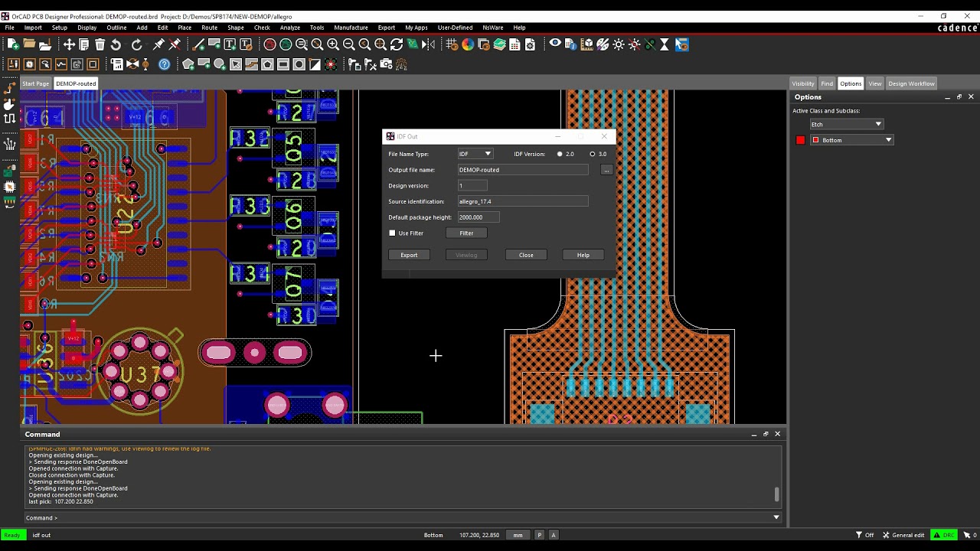Select IDF Version 3.0 radio button

(593, 154)
